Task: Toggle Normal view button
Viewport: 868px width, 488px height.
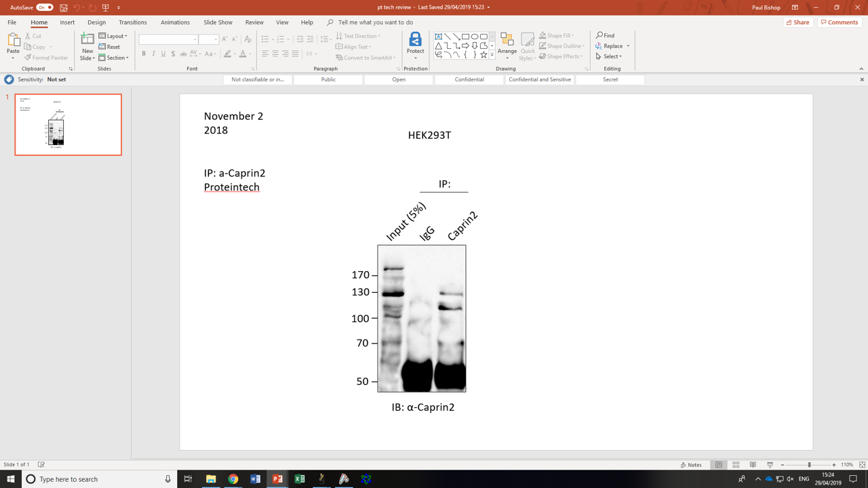Action: [719, 465]
